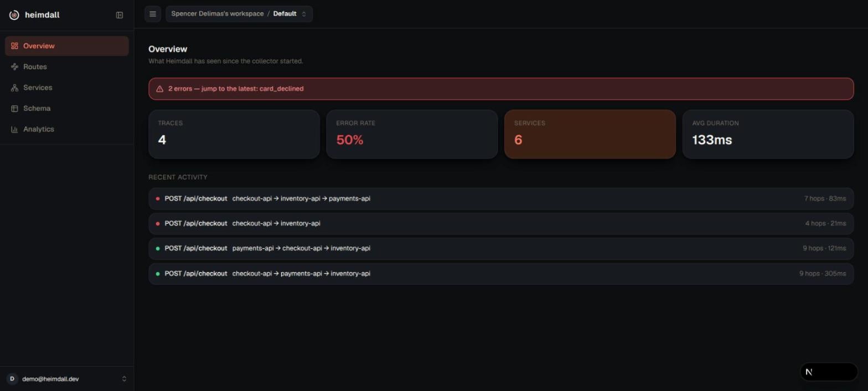This screenshot has height=391, width=868.
Task: Click green status dot of 121ms trace
Action: click(x=158, y=249)
